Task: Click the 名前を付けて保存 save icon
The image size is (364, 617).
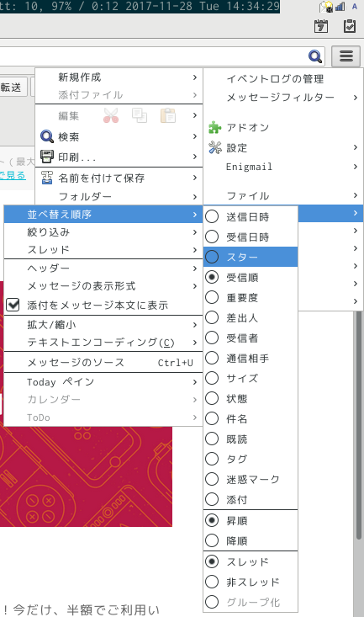Action: (x=47, y=178)
